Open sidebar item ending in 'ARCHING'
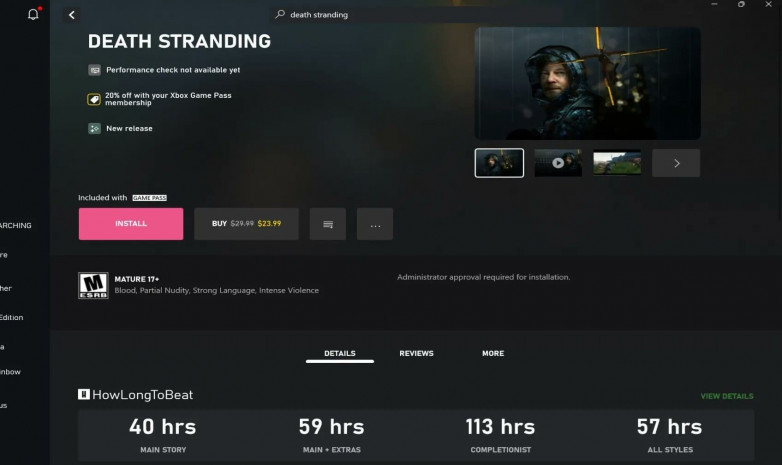 pos(15,226)
